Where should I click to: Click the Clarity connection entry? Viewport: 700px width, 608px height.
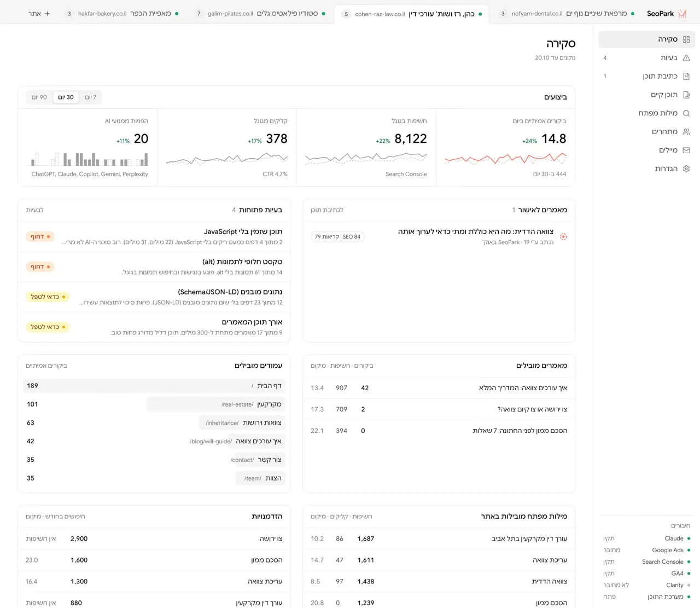646,586
